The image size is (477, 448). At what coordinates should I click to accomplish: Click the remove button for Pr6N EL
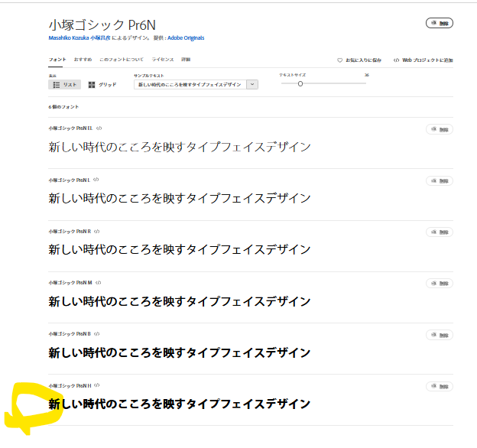(x=440, y=129)
